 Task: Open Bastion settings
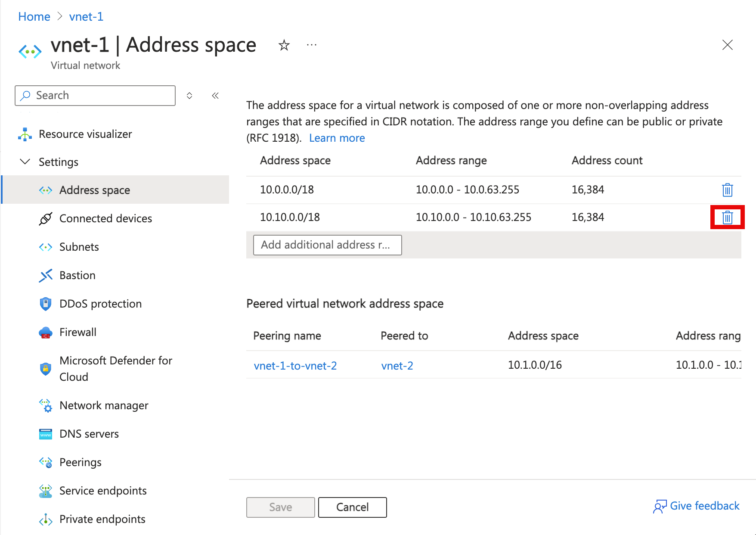tap(77, 275)
